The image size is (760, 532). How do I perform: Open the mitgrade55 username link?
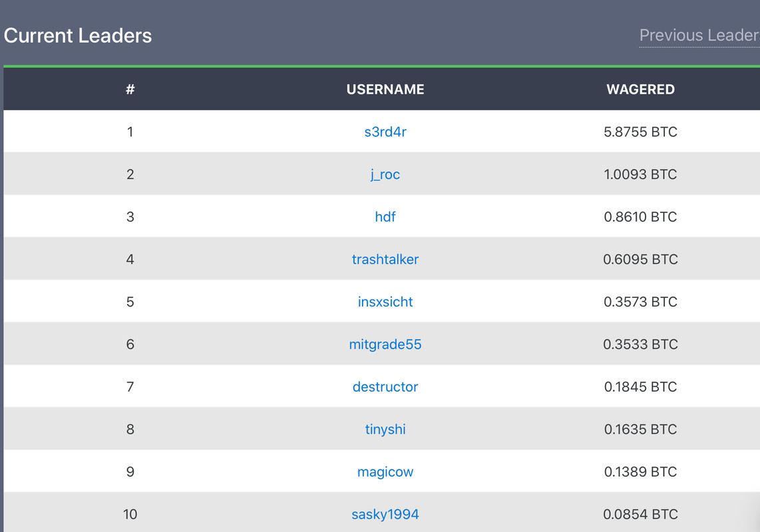[x=385, y=344]
